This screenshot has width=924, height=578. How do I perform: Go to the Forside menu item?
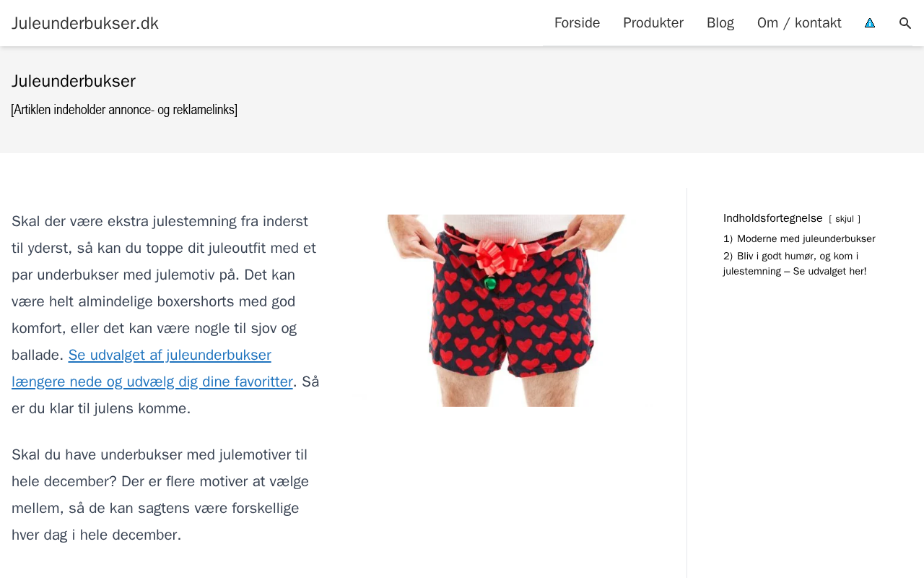tap(577, 23)
